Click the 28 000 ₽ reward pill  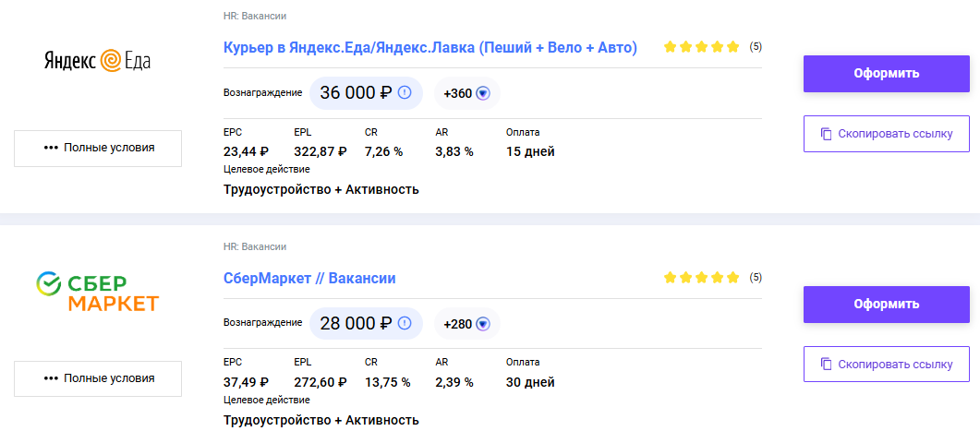(x=366, y=324)
